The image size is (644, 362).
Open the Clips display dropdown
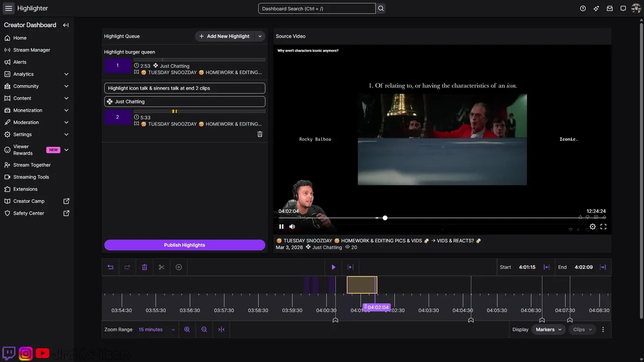[583, 330]
